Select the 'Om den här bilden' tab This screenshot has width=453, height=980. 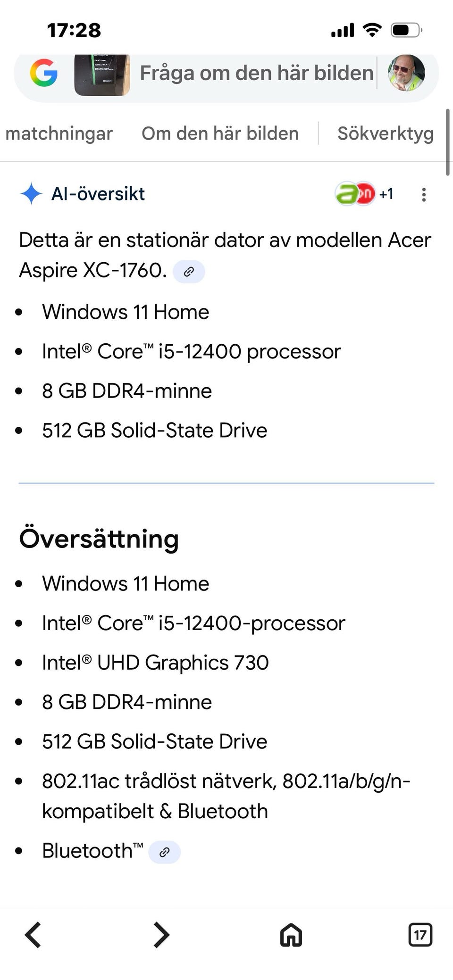pyautogui.click(x=220, y=133)
